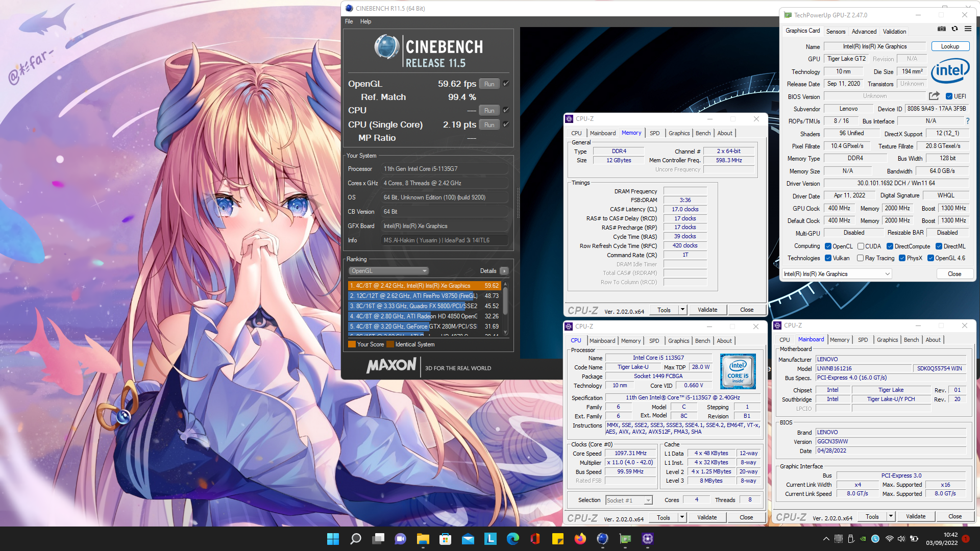Toggle the CUDA checkbox in GPU-Z
Image resolution: width=980 pixels, height=551 pixels.
click(x=861, y=246)
